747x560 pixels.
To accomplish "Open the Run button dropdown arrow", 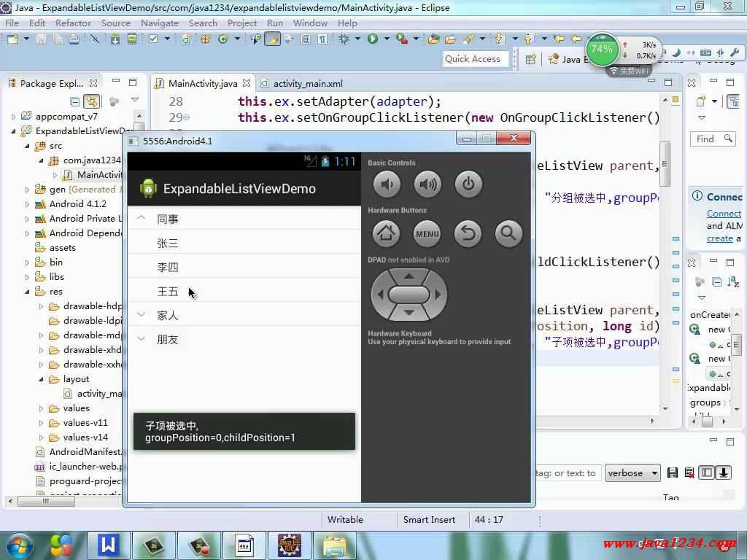I will click(x=387, y=39).
